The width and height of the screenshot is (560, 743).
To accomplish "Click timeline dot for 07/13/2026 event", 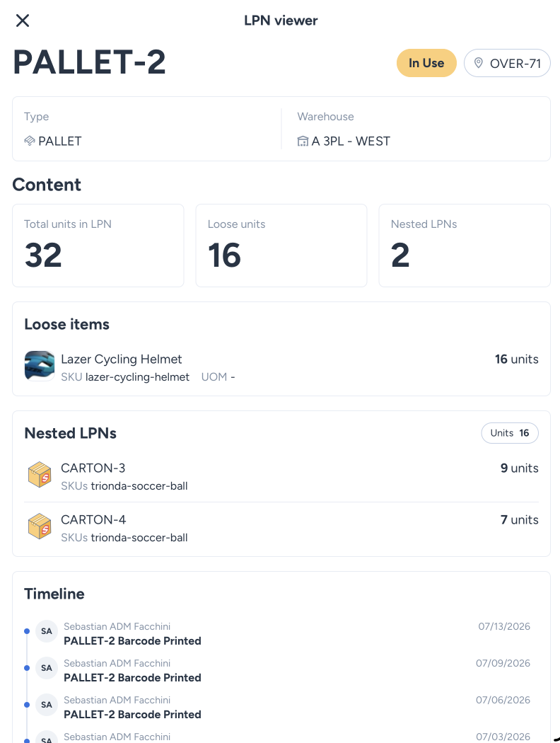I will (x=27, y=631).
